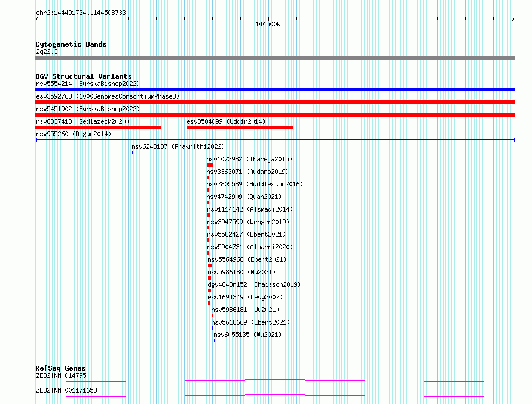Click the thin blue nsv955260 variant line

click(x=276, y=140)
